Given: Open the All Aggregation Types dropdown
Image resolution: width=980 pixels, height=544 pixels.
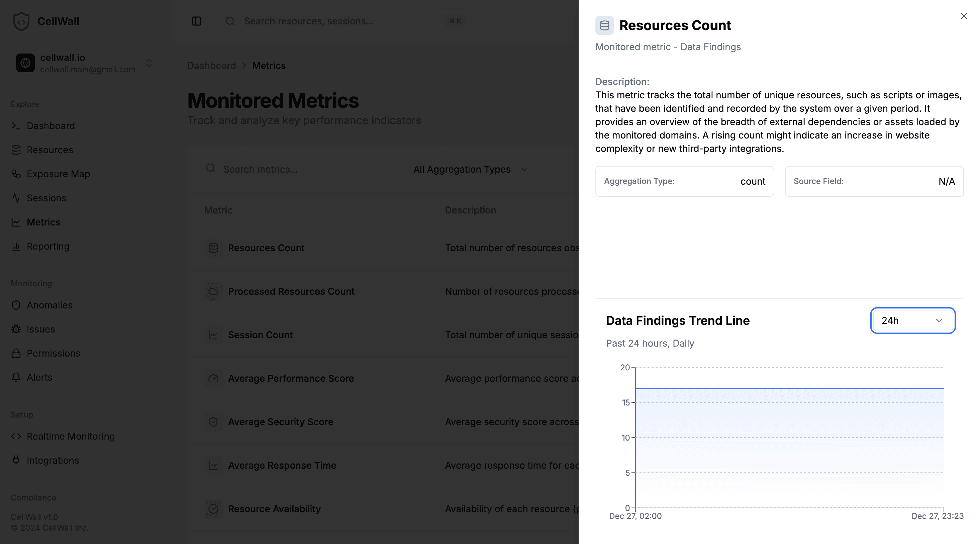Looking at the screenshot, I should 470,169.
